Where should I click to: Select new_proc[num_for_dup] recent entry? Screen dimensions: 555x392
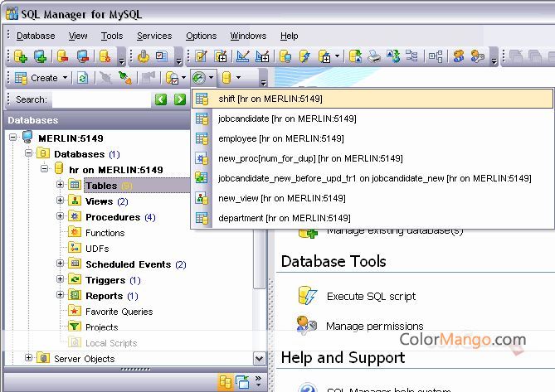click(x=372, y=158)
